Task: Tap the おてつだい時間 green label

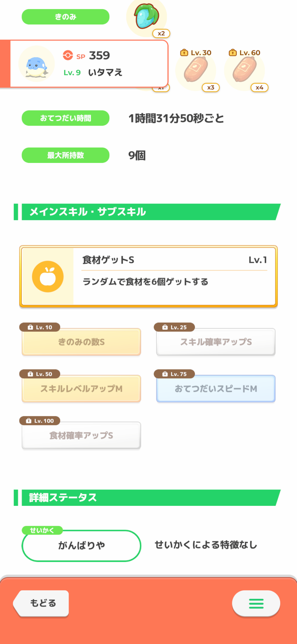Action: click(65, 118)
